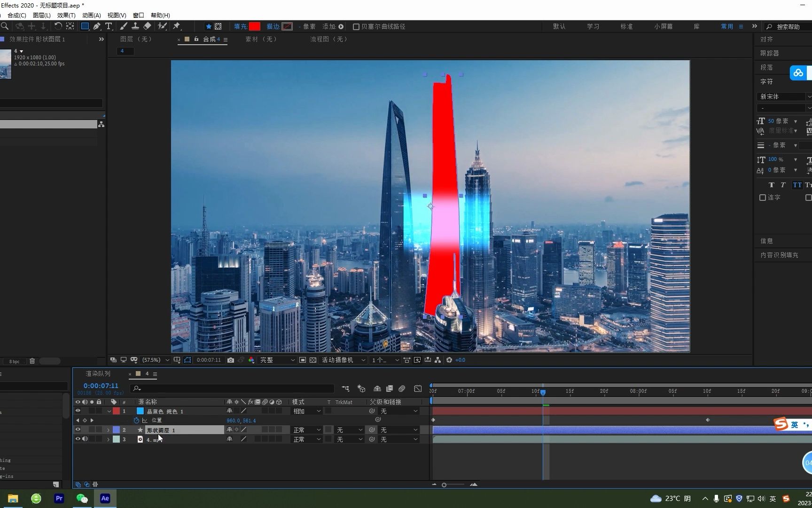Select the Rectangle shape tool

pos(85,26)
